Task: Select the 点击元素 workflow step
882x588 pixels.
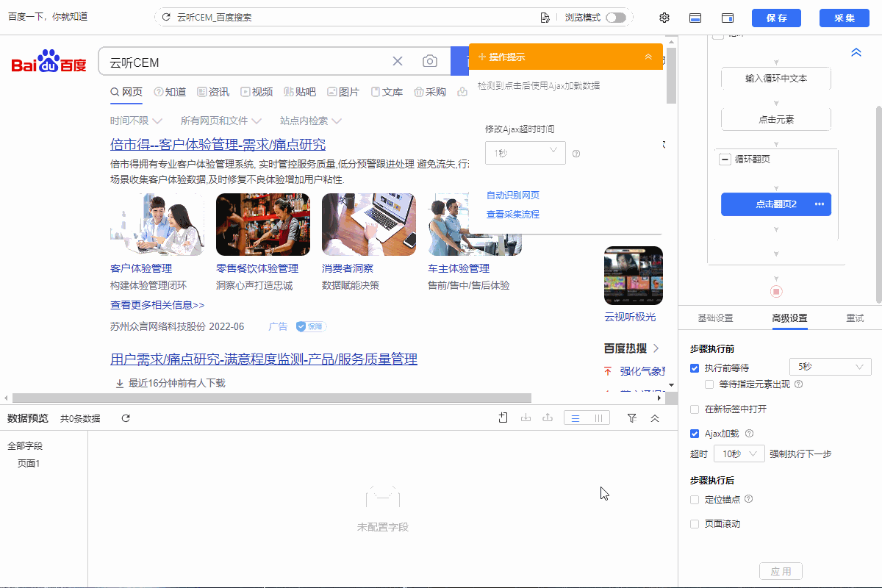Action: click(776, 119)
